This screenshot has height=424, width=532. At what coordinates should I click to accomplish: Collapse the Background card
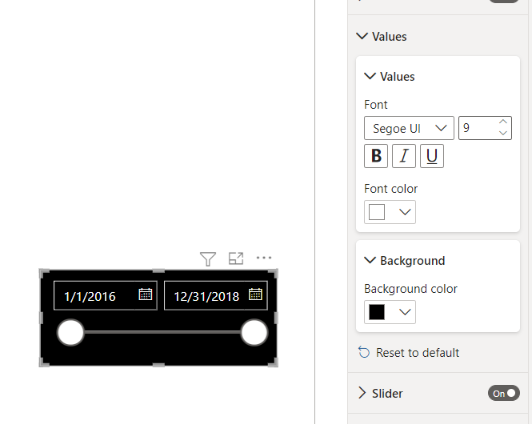point(370,260)
